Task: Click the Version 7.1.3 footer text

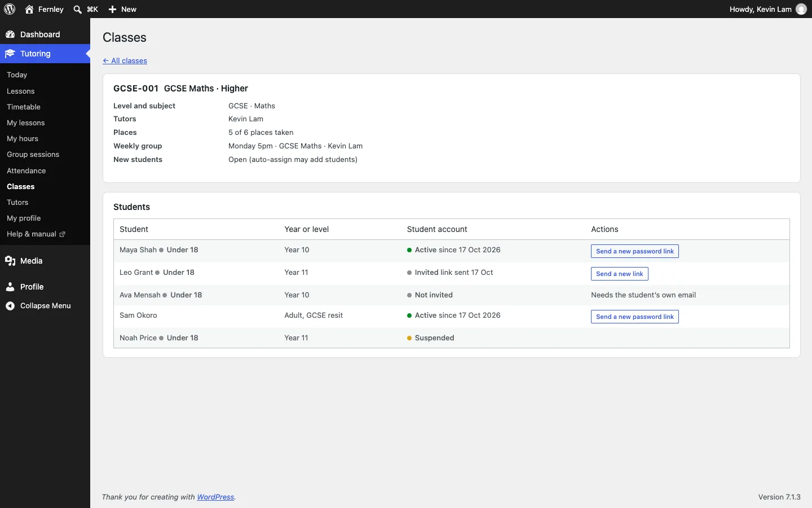Action: 780,497
